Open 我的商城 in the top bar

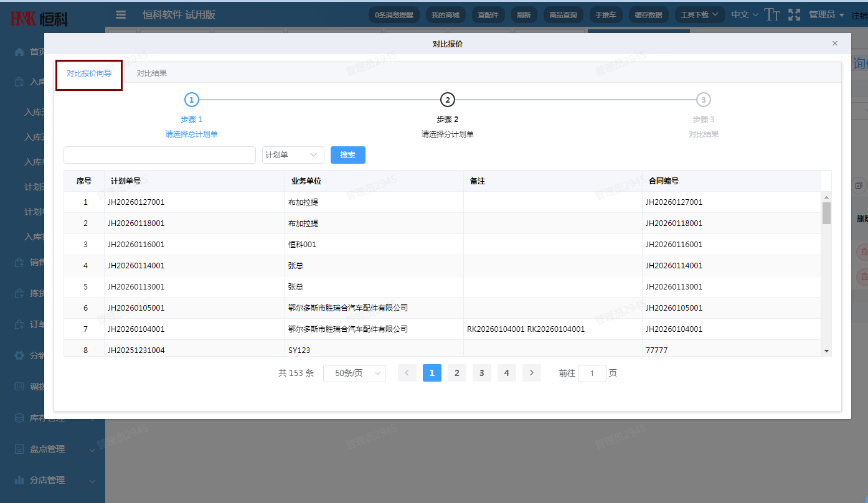(x=446, y=14)
